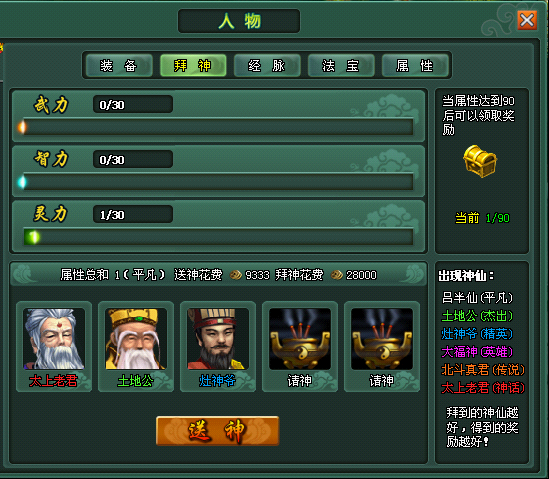Open the 法宝 tab

(341, 65)
